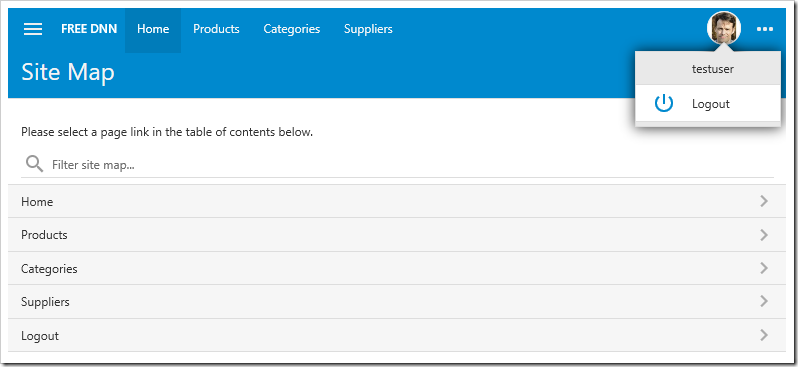Go to Categories in the navigation bar

click(x=292, y=30)
